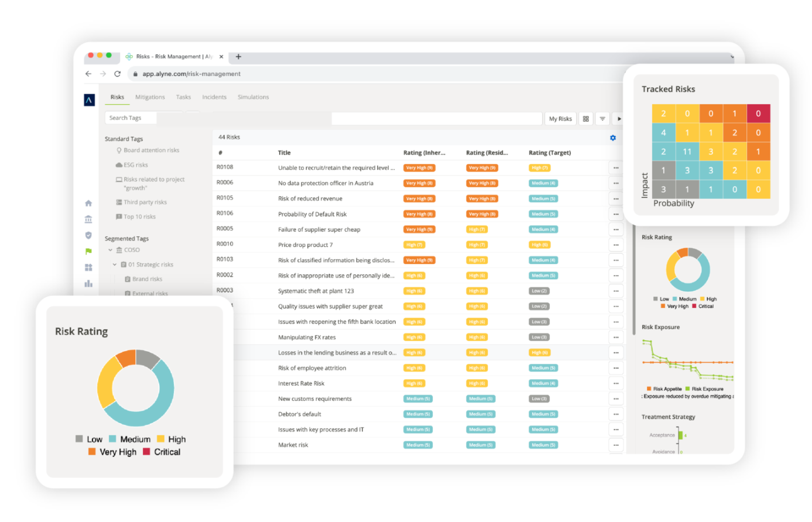Switch to the Incidents tab
Image resolution: width=812 pixels, height=522 pixels.
[214, 97]
